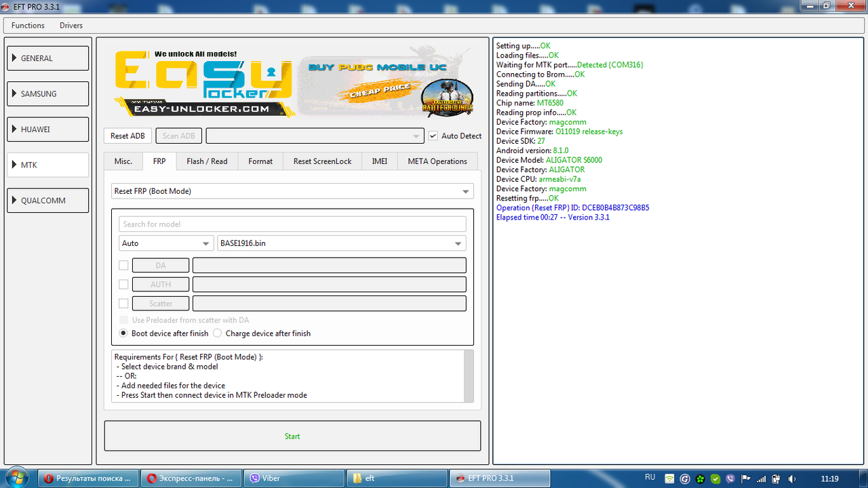This screenshot has width=868, height=488.
Task: Click the Chip name MT6580 log line
Action: (530, 103)
